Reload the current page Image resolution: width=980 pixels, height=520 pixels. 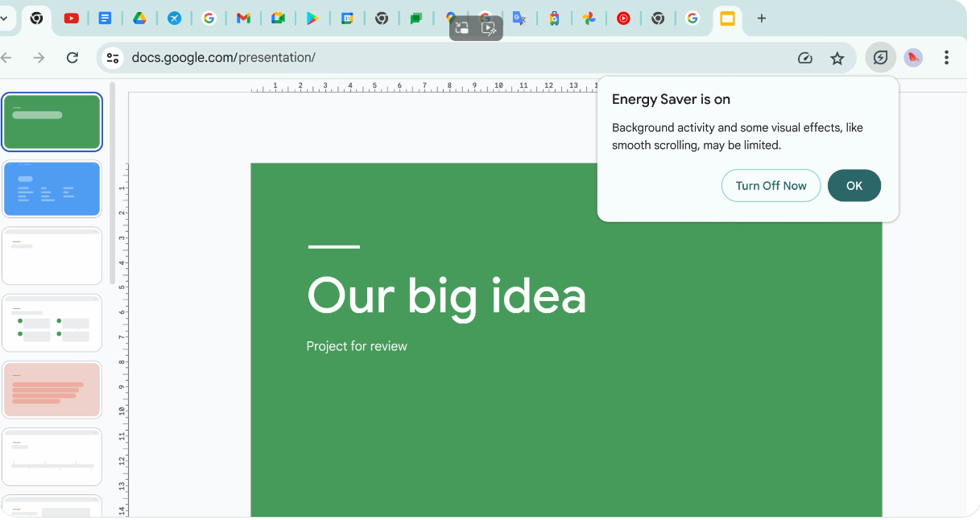pos(72,57)
